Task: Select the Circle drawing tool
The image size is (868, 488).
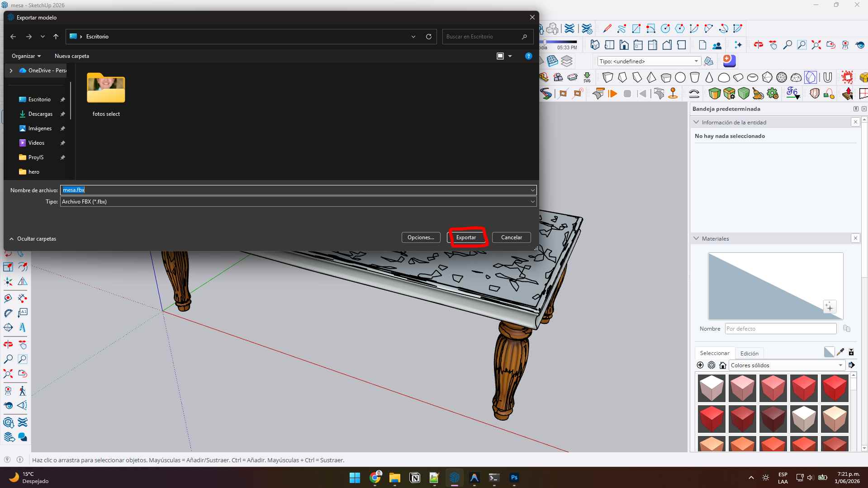Action: (x=665, y=29)
